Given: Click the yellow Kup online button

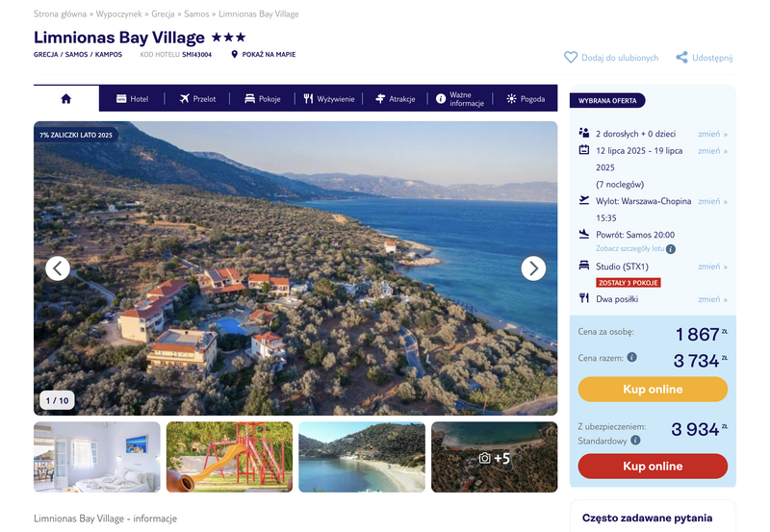Looking at the screenshot, I should coord(653,390).
